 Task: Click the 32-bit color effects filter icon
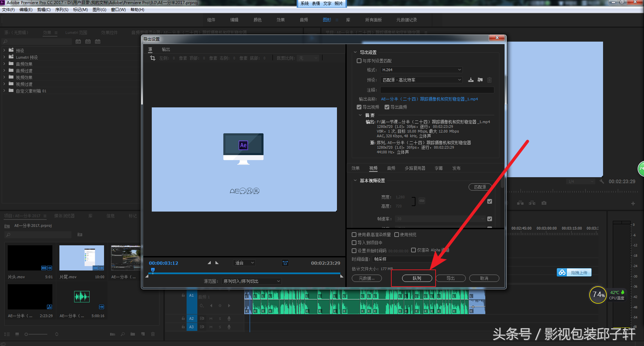(88, 42)
